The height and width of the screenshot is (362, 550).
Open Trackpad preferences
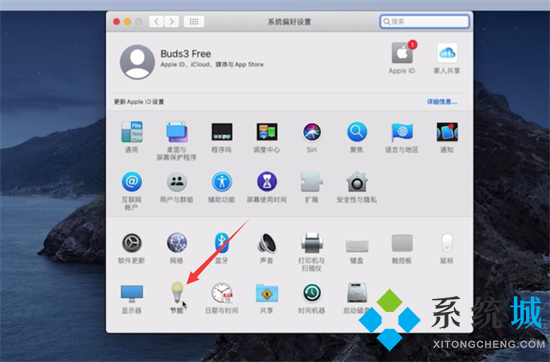pyautogui.click(x=402, y=243)
